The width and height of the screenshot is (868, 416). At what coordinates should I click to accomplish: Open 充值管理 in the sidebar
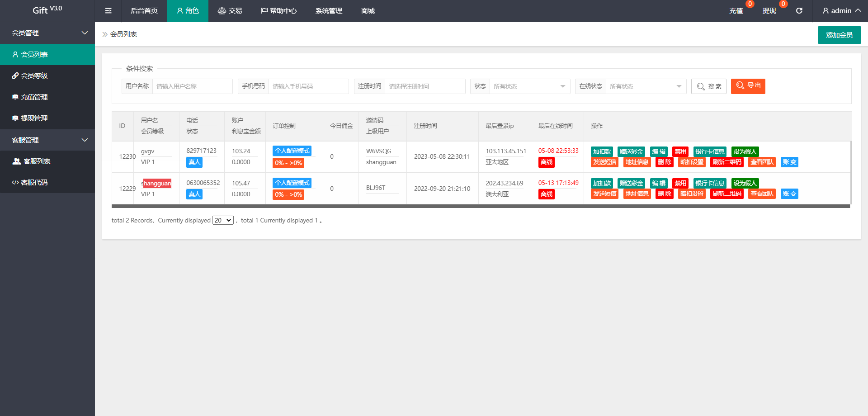point(34,97)
